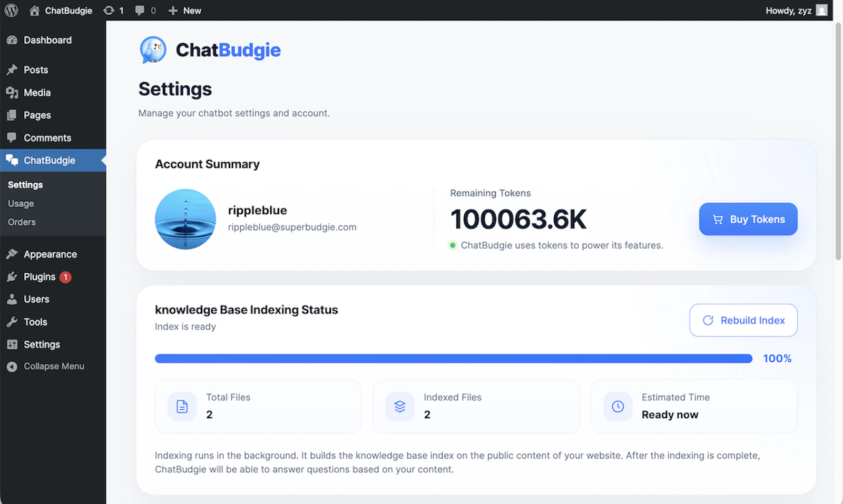843x504 pixels.
Task: Click Howdy, zyz account link
Action: (788, 11)
